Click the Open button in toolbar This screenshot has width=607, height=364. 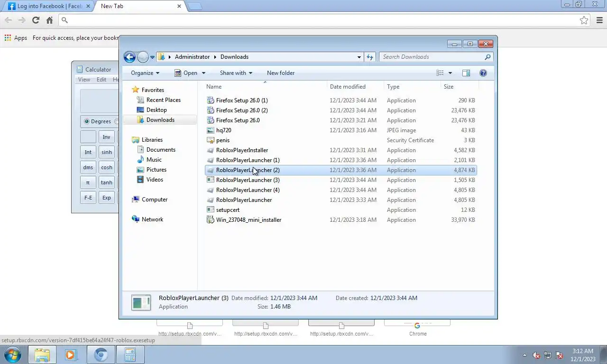click(x=186, y=73)
